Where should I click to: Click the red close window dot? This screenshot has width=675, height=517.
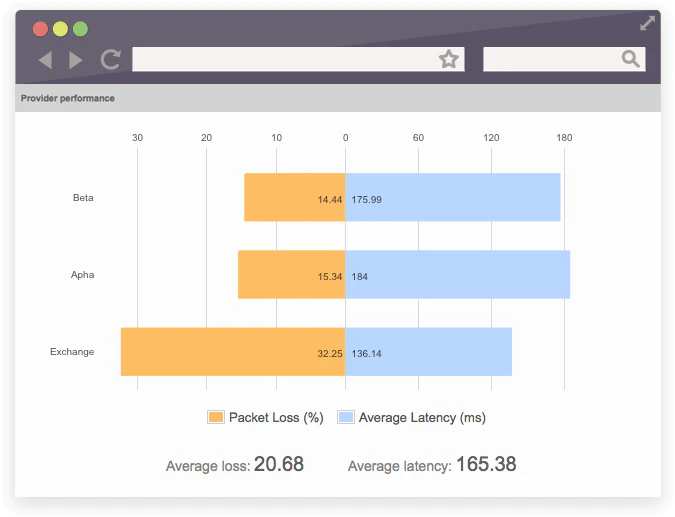click(40, 29)
